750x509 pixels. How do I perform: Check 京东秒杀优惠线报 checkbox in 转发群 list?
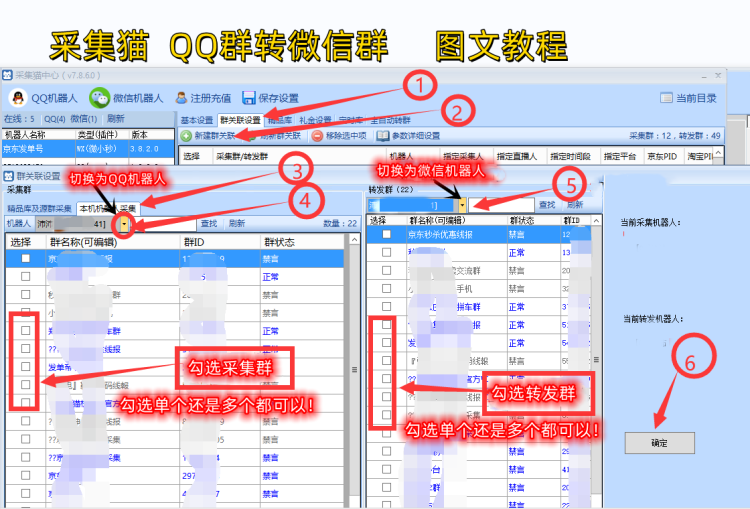386,234
